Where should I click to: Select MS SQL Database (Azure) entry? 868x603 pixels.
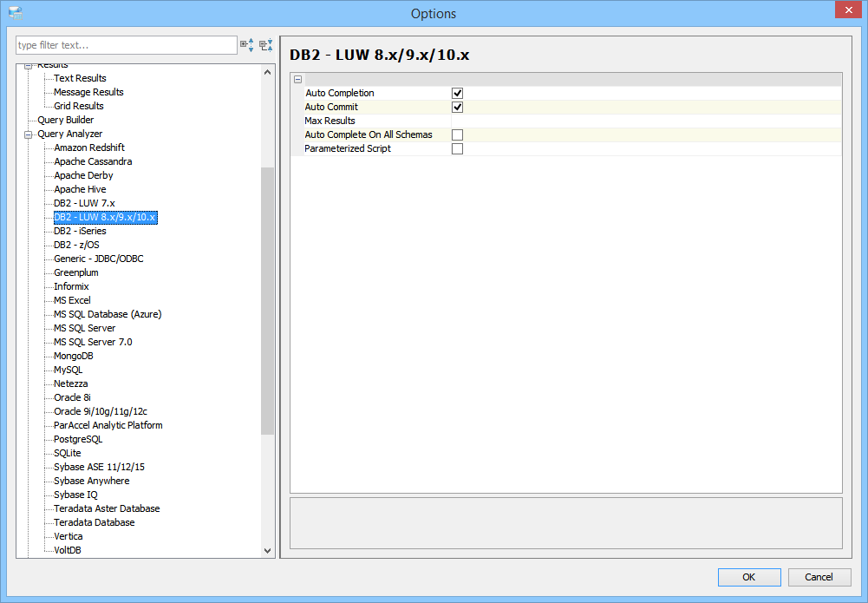click(108, 314)
